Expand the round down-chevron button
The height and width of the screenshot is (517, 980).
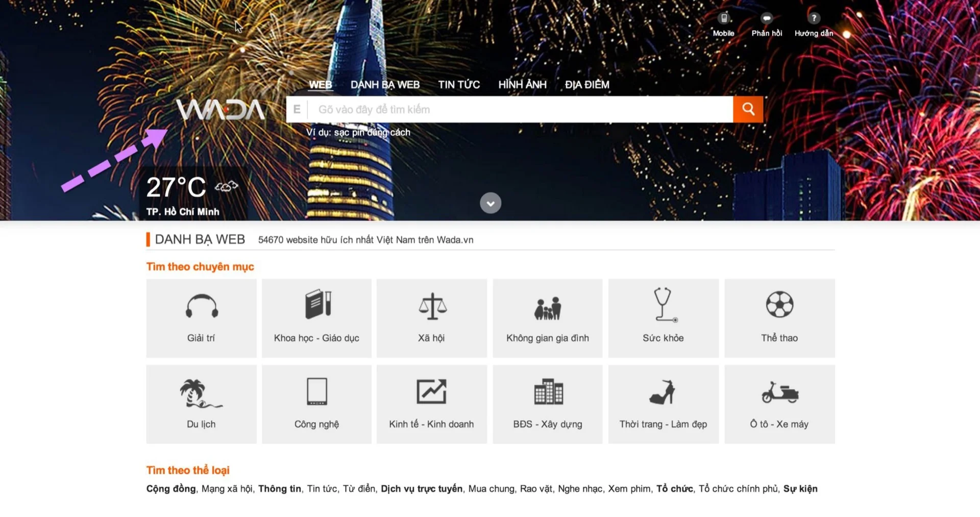pyautogui.click(x=490, y=203)
